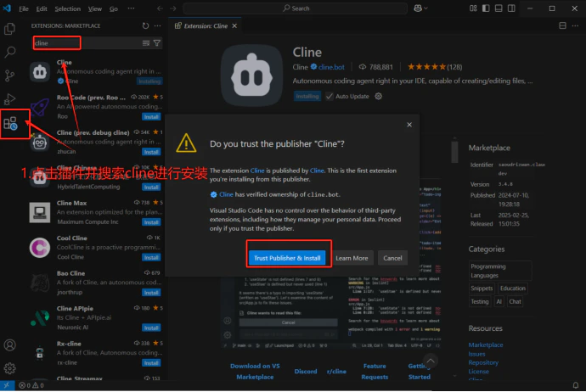The height and width of the screenshot is (392, 586).
Task: Filter extensions with funnel icon
Action: click(157, 43)
